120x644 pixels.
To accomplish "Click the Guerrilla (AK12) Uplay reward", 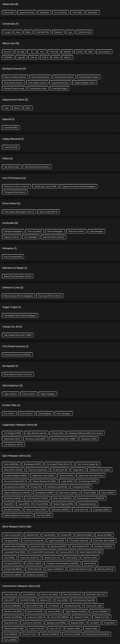I will [x=11, y=147].
